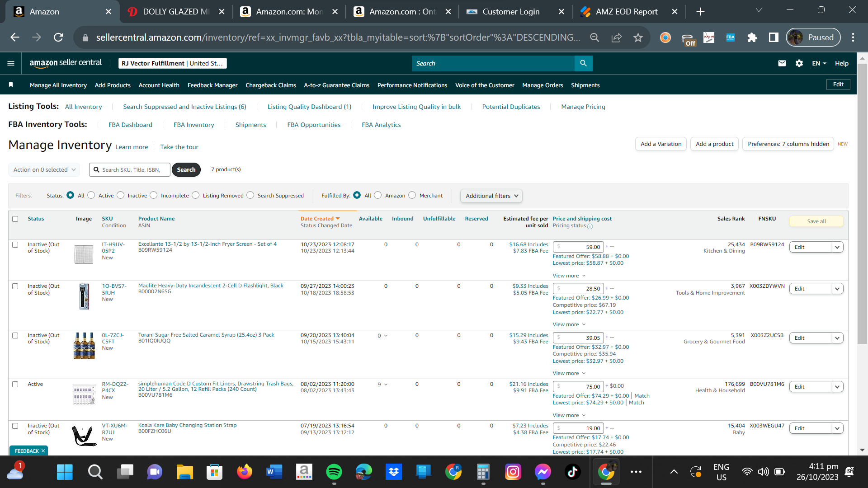The width and height of the screenshot is (868, 488).
Task: Select the Torani Syrup row checkbox
Action: click(x=15, y=335)
